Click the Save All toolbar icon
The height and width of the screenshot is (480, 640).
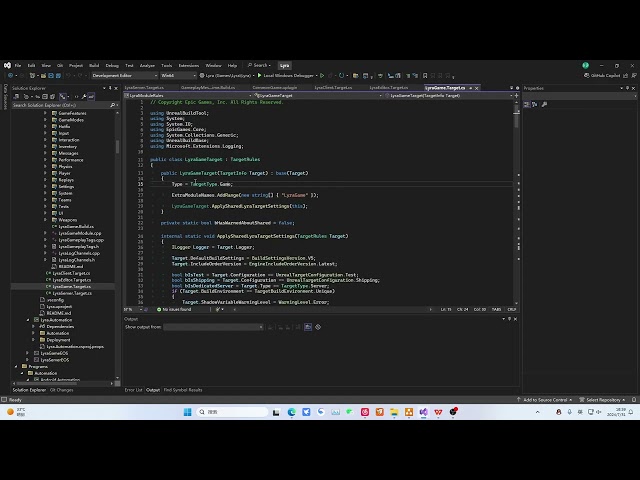point(58,76)
